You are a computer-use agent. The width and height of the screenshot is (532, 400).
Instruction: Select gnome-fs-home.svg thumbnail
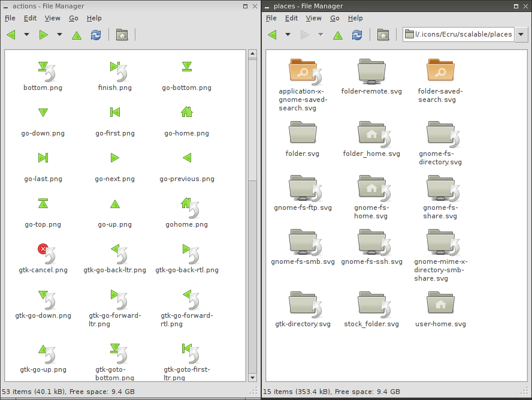tap(374, 188)
